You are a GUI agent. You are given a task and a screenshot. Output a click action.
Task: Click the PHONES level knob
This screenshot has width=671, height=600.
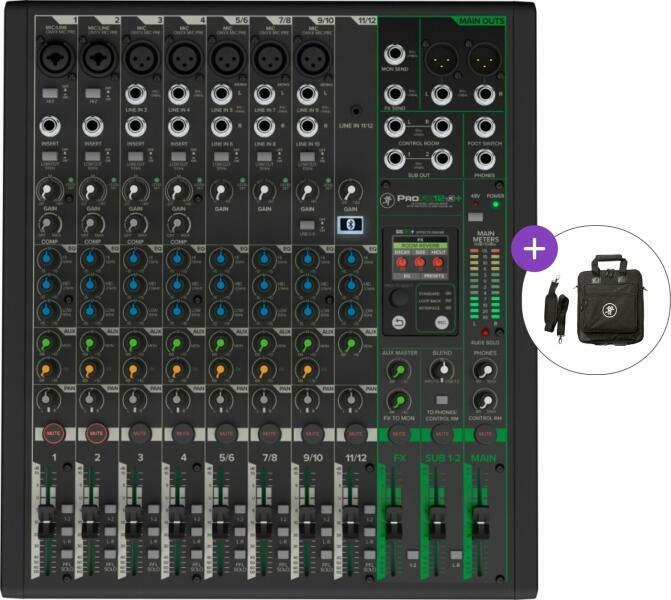click(x=485, y=370)
